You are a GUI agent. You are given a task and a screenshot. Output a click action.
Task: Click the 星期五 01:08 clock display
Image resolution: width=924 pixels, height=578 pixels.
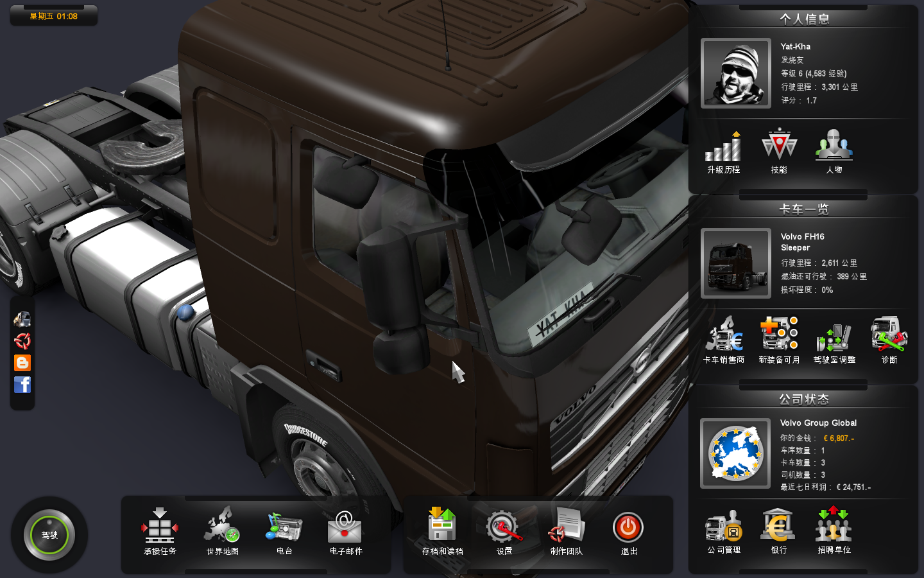tap(54, 16)
